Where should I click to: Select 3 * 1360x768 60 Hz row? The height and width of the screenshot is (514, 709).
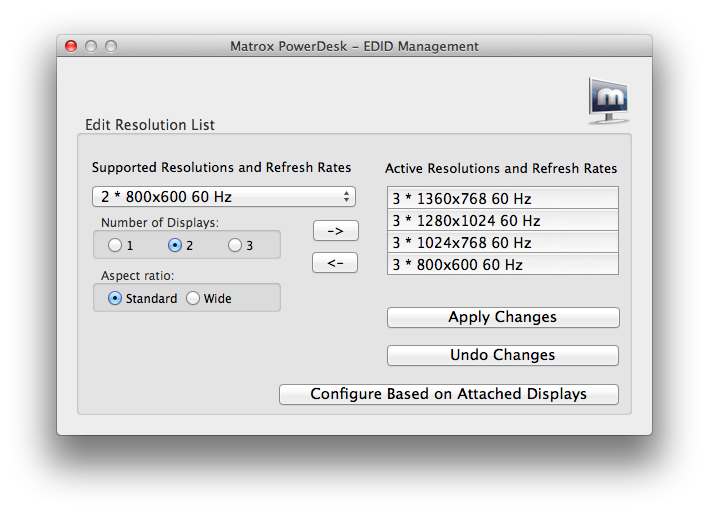point(503,198)
